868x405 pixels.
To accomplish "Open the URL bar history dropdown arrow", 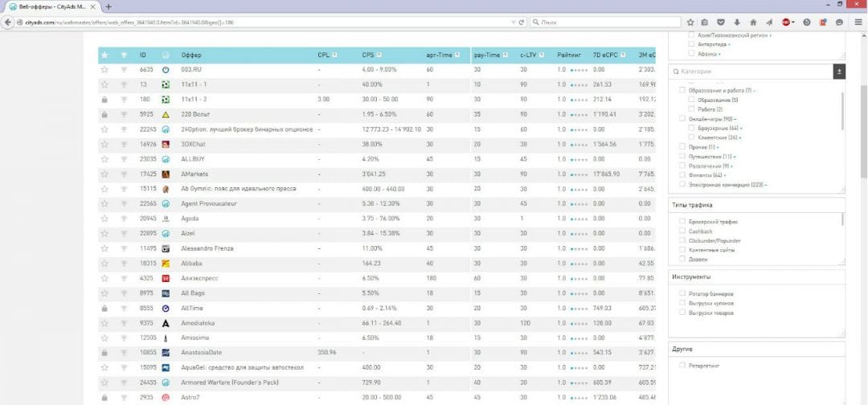I will (x=513, y=22).
